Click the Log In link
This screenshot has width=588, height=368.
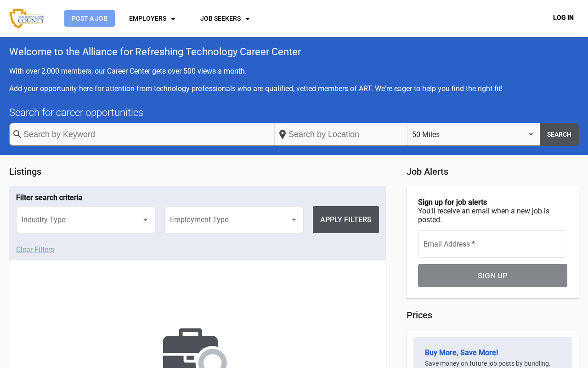(563, 17)
